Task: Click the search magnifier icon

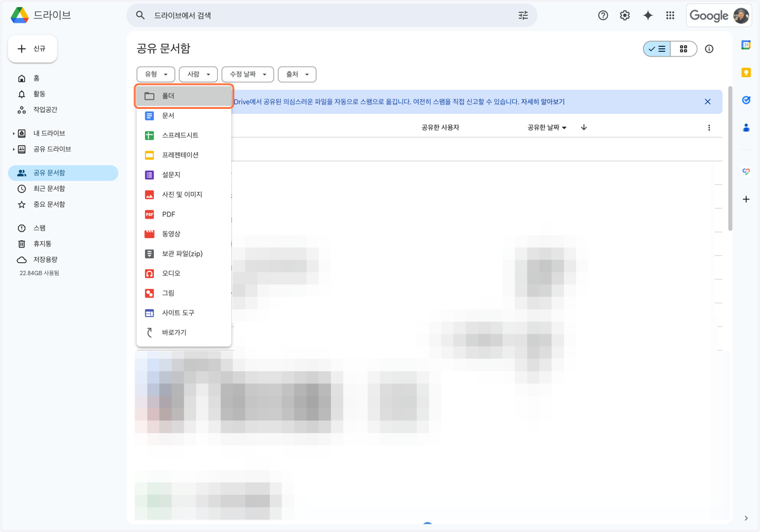Action: (x=141, y=15)
